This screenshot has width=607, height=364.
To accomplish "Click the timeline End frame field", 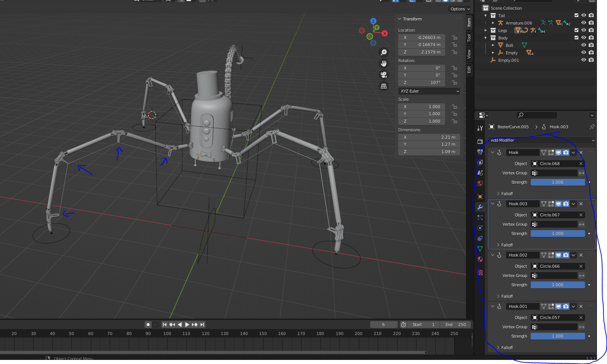I will 456,325.
